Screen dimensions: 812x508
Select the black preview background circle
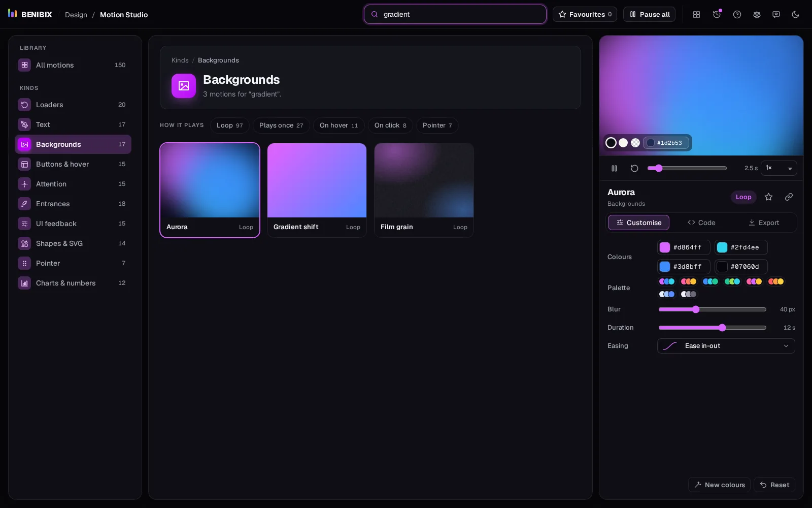pos(611,143)
